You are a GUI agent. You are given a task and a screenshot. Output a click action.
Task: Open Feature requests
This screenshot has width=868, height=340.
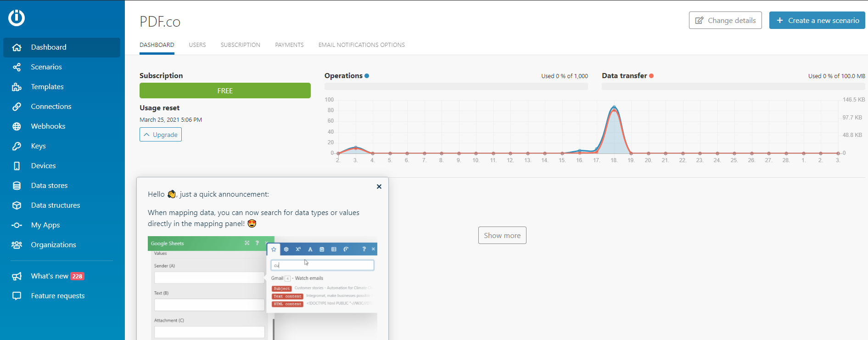tap(62, 296)
